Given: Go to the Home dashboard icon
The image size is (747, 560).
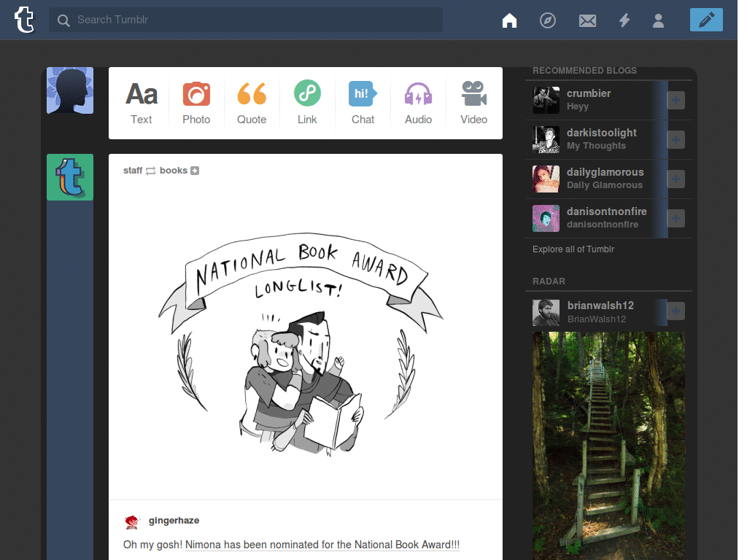Looking at the screenshot, I should (x=509, y=20).
